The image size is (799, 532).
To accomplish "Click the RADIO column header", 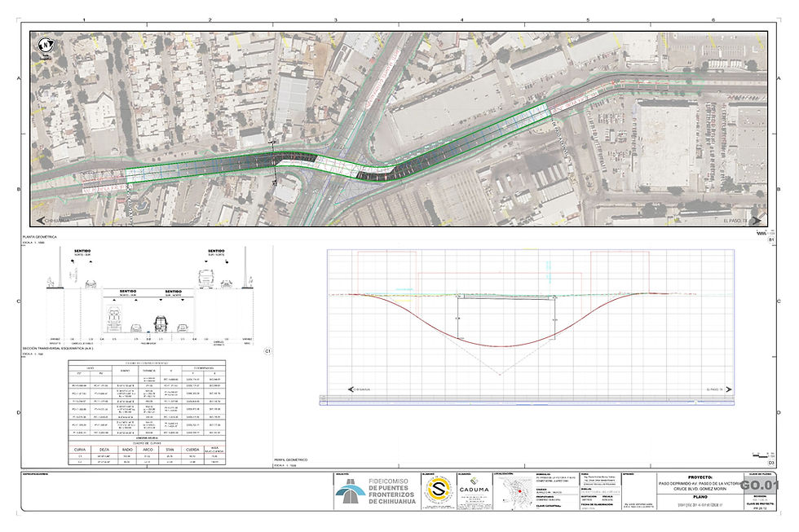I will (x=127, y=450).
